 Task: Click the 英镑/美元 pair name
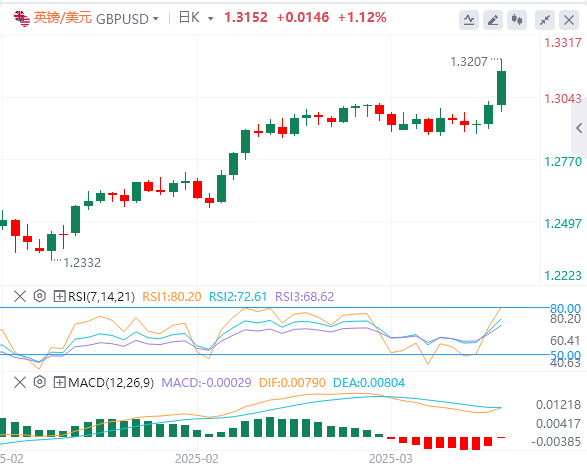[63, 18]
